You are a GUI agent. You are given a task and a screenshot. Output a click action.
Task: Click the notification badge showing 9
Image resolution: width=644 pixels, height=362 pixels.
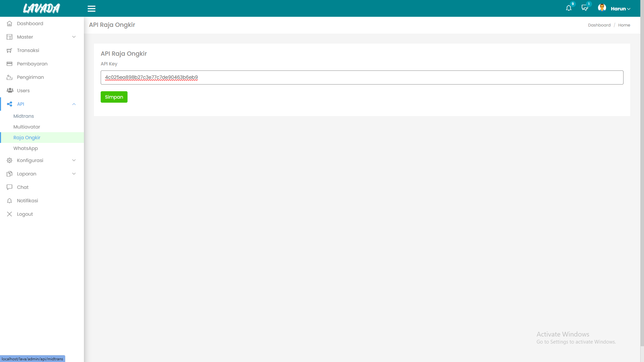(x=573, y=4)
